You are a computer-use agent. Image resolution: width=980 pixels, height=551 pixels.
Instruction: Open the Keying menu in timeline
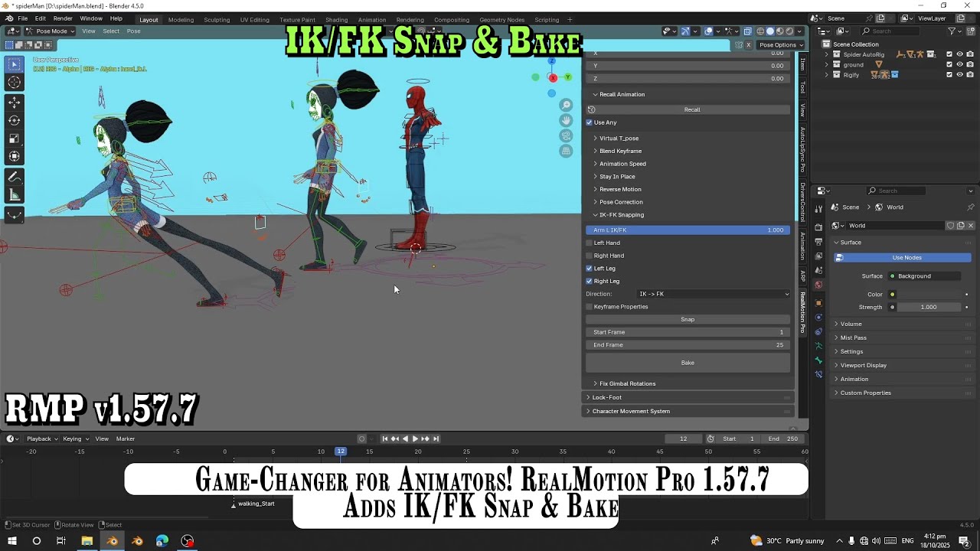(75, 439)
